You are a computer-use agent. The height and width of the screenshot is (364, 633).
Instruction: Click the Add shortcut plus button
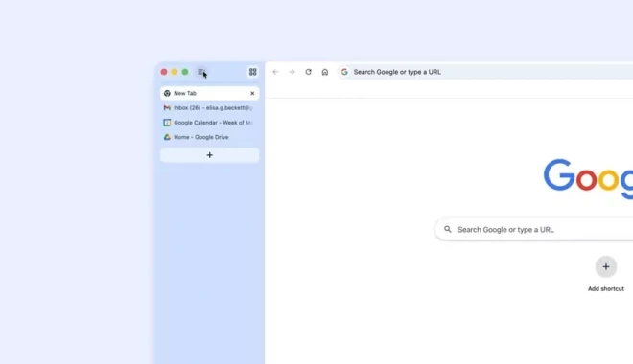pos(606,267)
